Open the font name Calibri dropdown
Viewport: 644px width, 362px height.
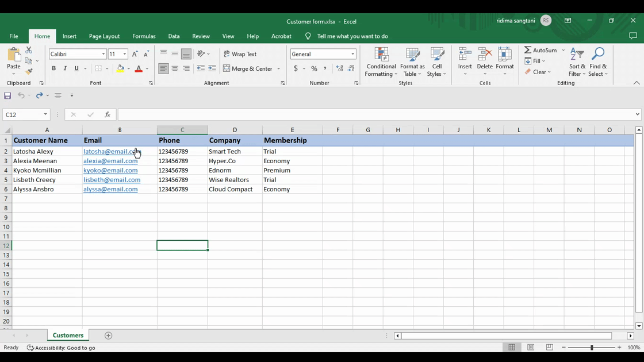click(103, 54)
